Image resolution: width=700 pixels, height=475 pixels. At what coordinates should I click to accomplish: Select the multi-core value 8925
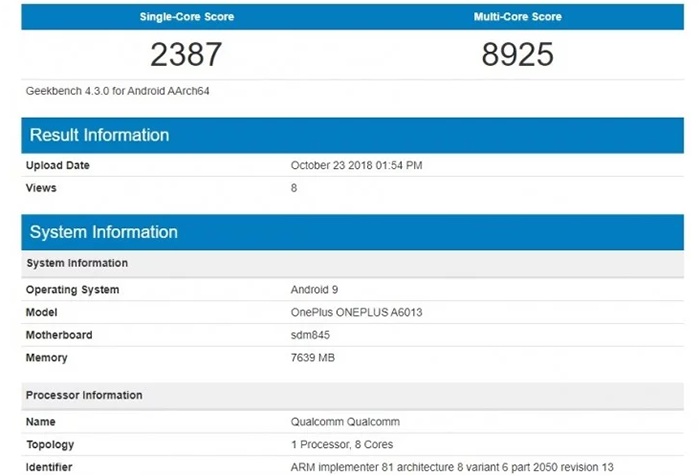click(x=517, y=54)
